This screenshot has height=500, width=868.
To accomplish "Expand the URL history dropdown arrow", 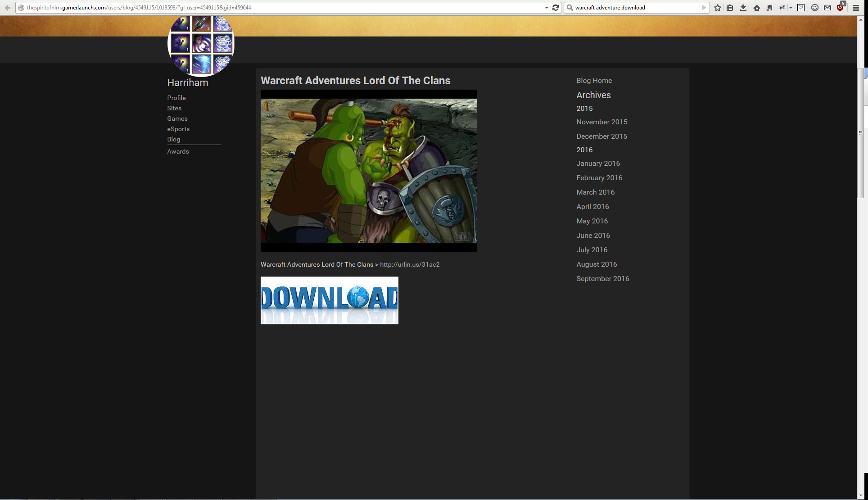I will 546,8.
